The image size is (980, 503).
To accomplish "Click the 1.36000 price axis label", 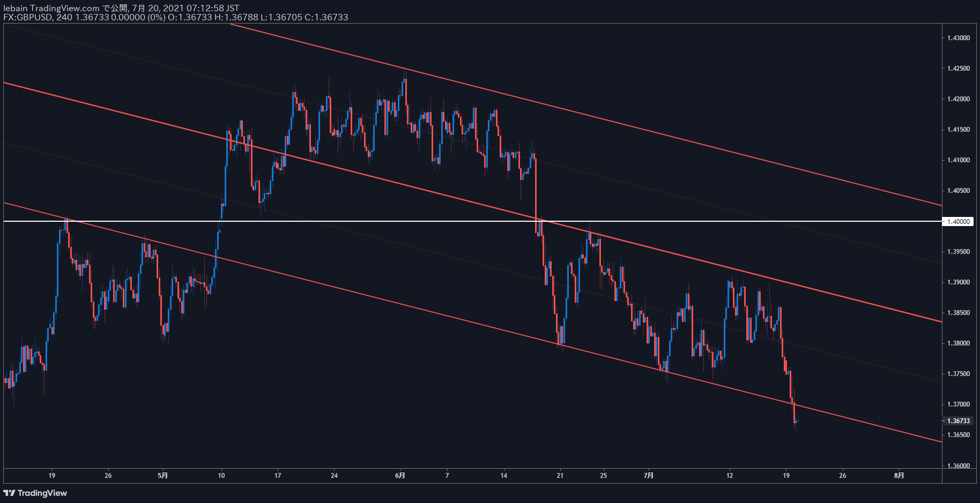I will click(x=958, y=466).
